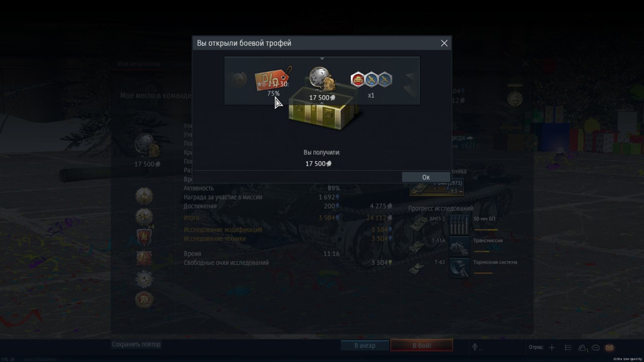The height and width of the screenshot is (362, 644).
Task: Save replay via Сохранить повтор
Action: click(136, 344)
